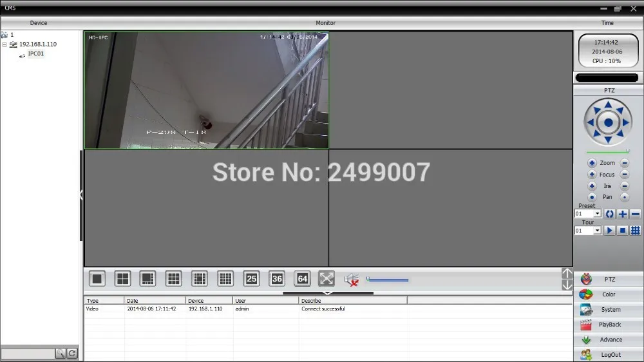Open the Advance menu
This screenshot has height=362, width=644.
[x=609, y=340]
